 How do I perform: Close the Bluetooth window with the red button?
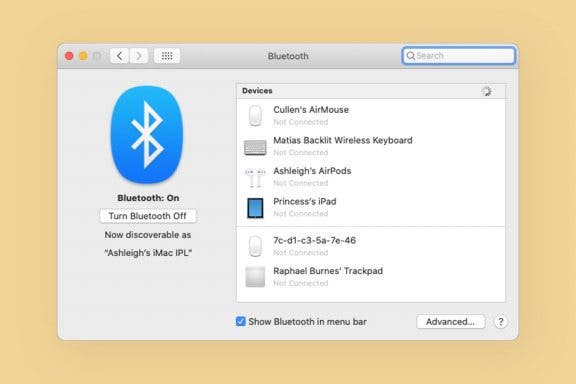69,56
